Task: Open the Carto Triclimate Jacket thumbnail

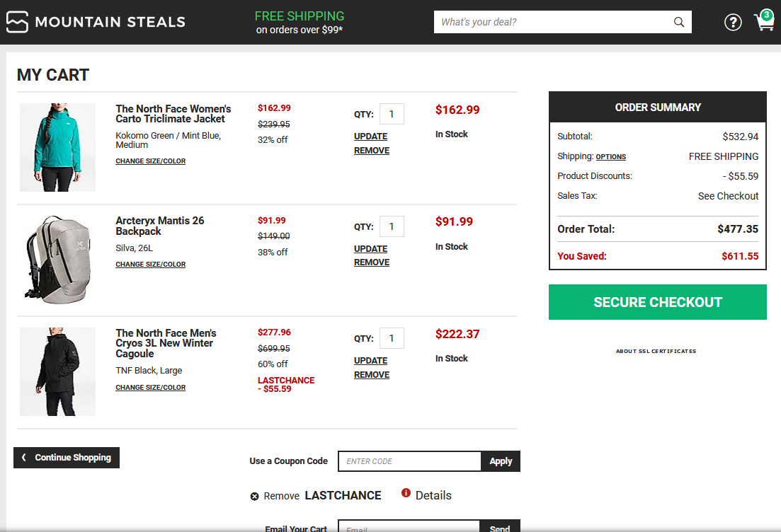Action: click(57, 147)
